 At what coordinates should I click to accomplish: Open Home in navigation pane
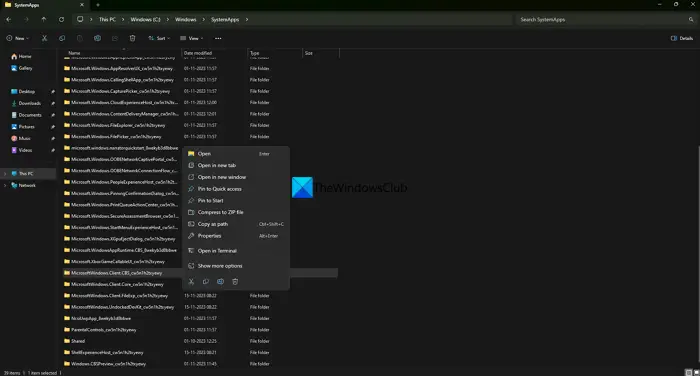pyautogui.click(x=22, y=57)
